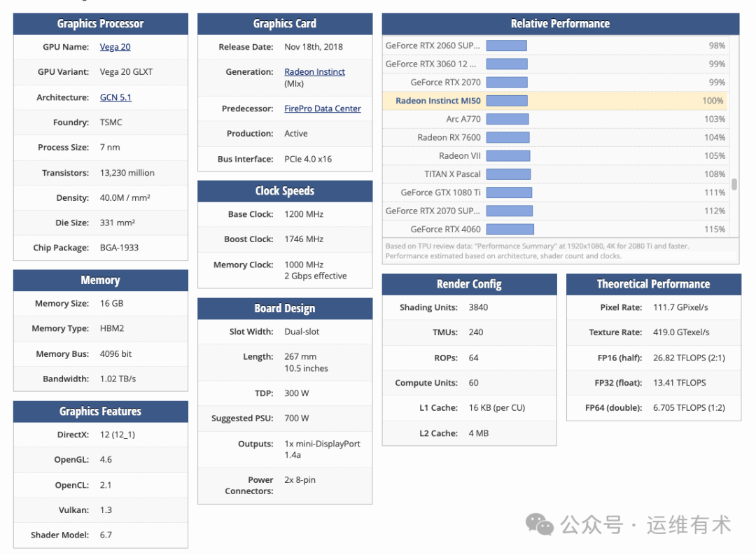The width and height of the screenshot is (756, 555).
Task: Click the TSMC foundry value
Action: click(111, 122)
